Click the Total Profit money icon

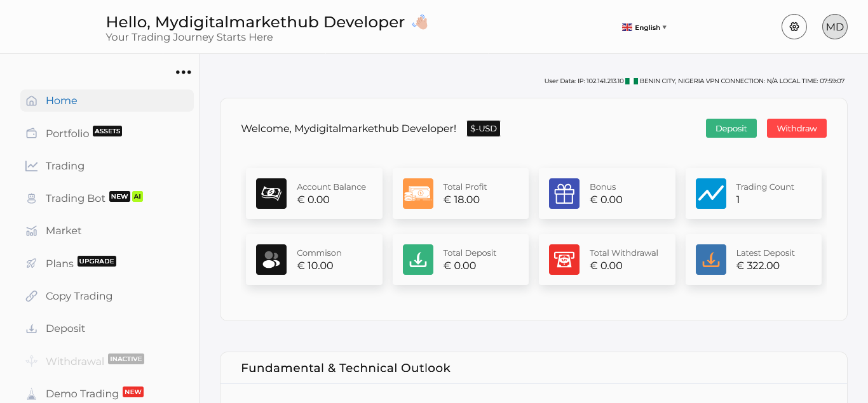[x=417, y=194]
